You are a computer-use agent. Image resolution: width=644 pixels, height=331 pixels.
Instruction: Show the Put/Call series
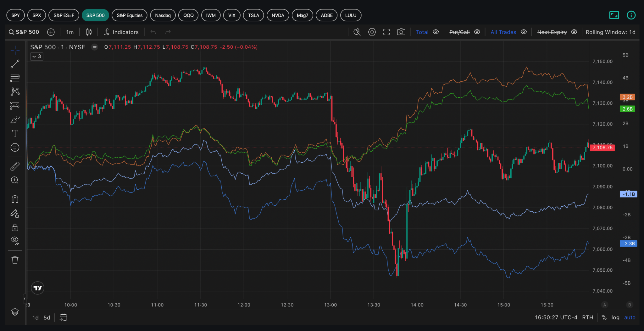(477, 32)
